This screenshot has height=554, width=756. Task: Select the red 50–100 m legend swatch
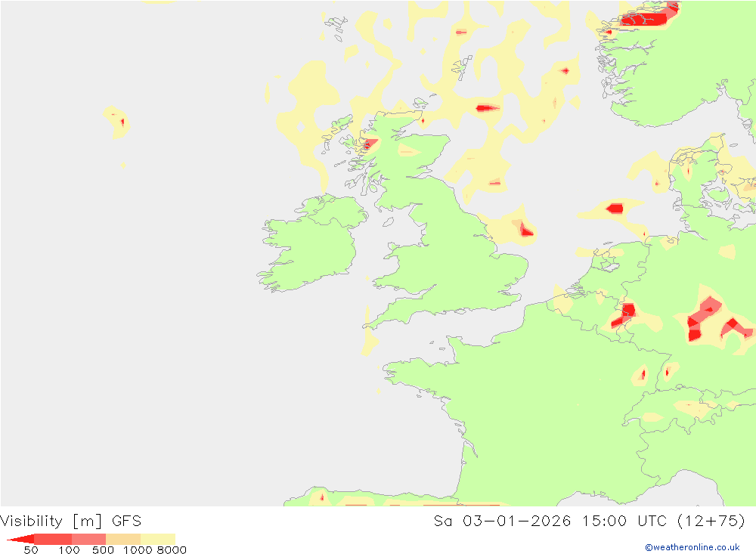point(53,539)
